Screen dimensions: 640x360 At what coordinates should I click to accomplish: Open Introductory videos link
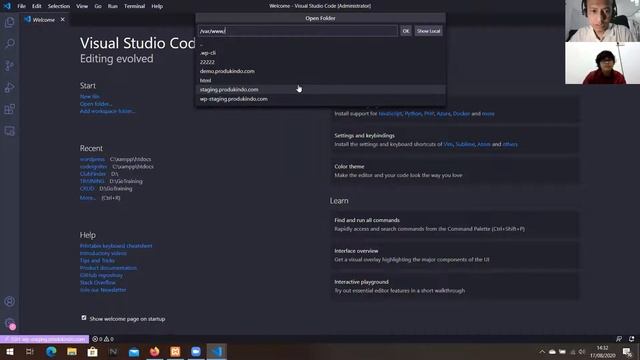pos(103,253)
